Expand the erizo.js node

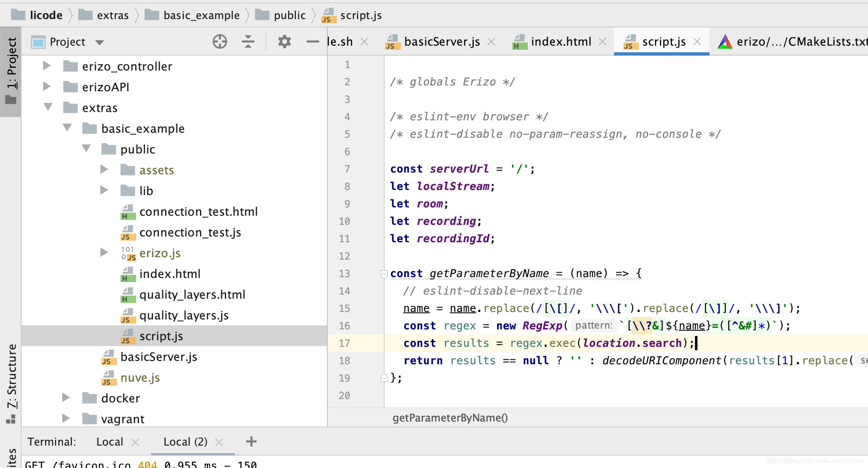click(104, 252)
